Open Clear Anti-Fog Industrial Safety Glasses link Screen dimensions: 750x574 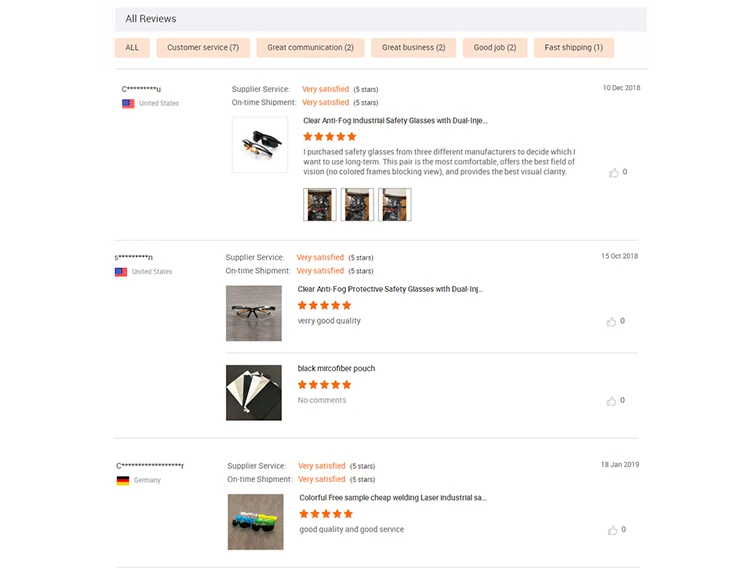coord(395,121)
